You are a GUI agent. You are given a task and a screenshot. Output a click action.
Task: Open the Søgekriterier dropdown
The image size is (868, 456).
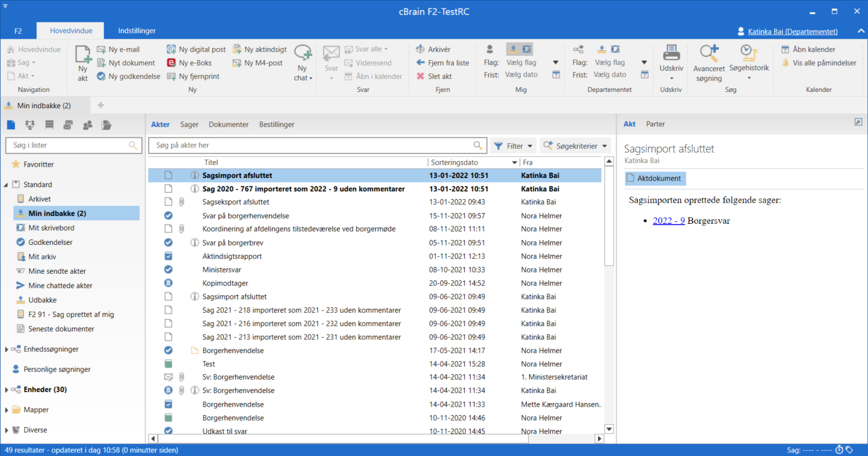pyautogui.click(x=575, y=146)
